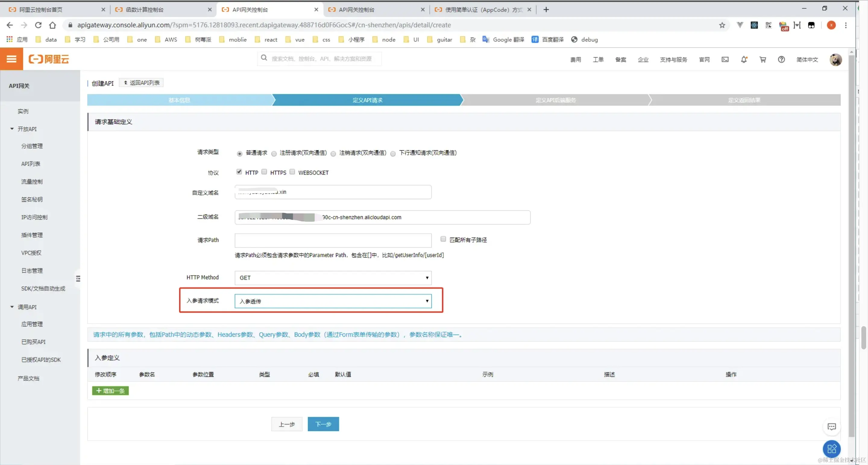
Task: Select 注册请求(双向通信) radio button
Action: pos(274,154)
